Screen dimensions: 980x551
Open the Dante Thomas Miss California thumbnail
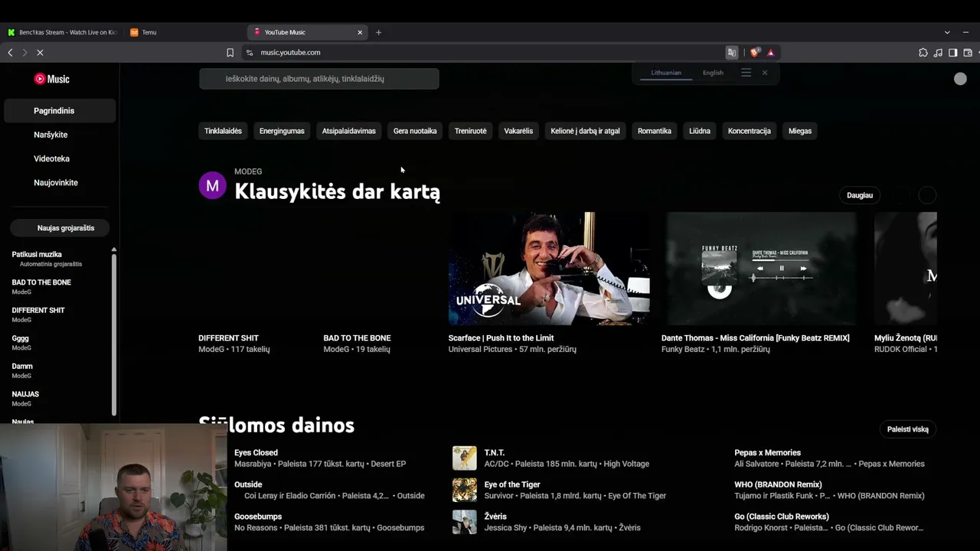pos(762,269)
